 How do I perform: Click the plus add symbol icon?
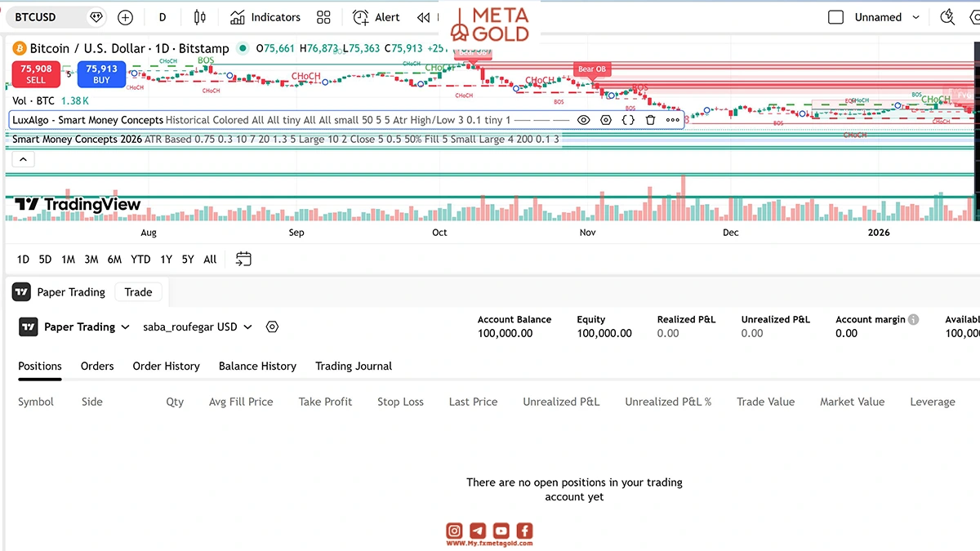(x=125, y=17)
